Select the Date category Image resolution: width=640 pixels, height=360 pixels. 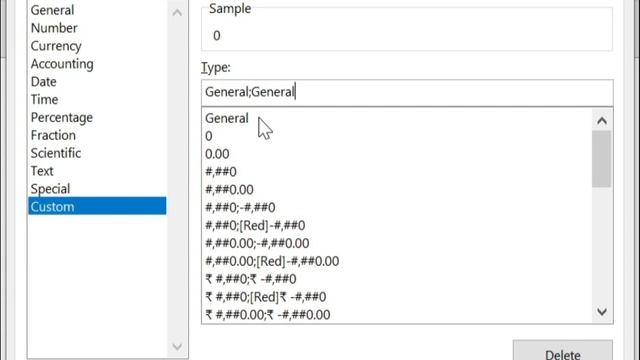pyautogui.click(x=97, y=82)
